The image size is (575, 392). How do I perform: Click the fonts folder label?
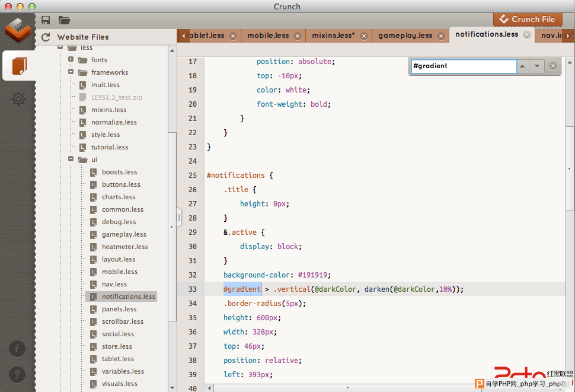click(x=99, y=60)
